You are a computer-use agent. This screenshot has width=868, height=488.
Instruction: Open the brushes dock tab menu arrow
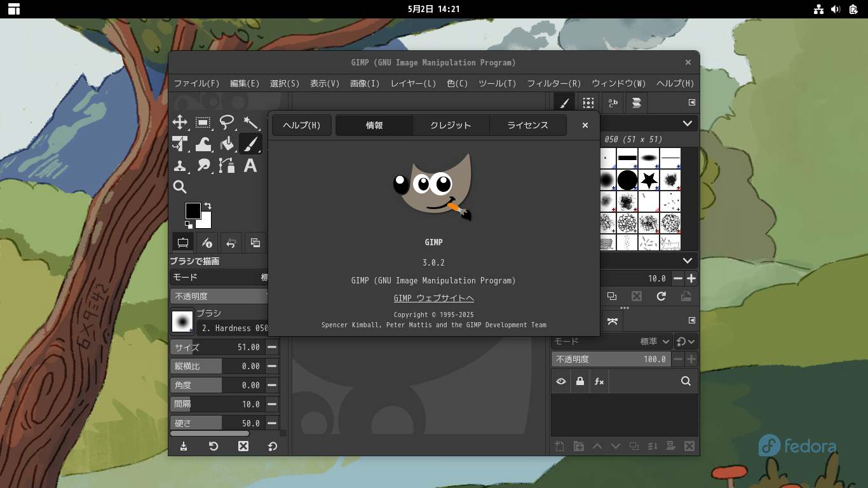click(x=692, y=102)
